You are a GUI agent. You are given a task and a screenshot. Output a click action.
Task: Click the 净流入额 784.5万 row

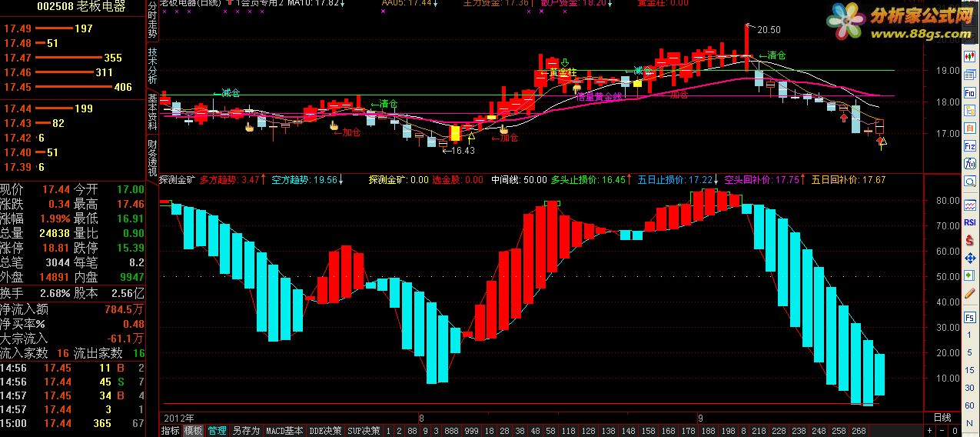[72, 309]
